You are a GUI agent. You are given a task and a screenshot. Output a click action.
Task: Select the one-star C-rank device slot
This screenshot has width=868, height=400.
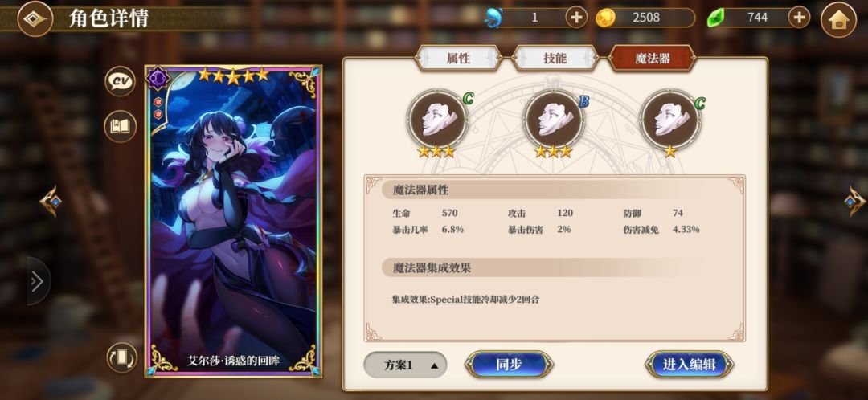670,120
